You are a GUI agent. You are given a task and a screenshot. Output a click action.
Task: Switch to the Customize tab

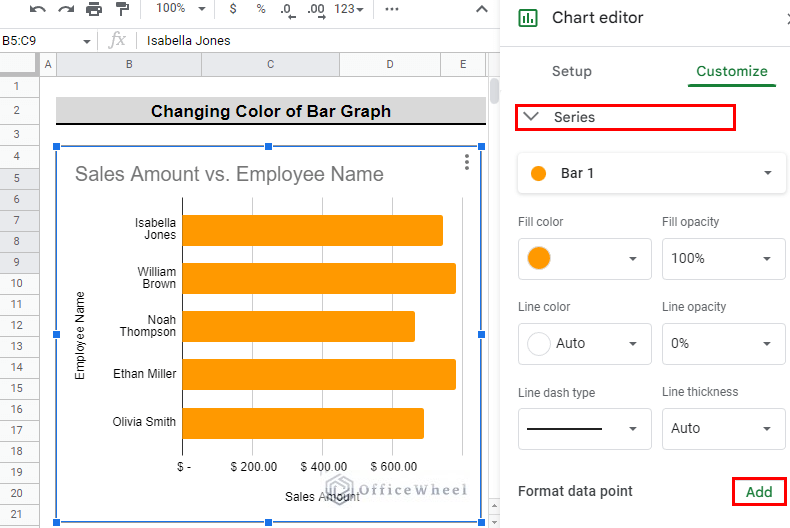(x=732, y=72)
